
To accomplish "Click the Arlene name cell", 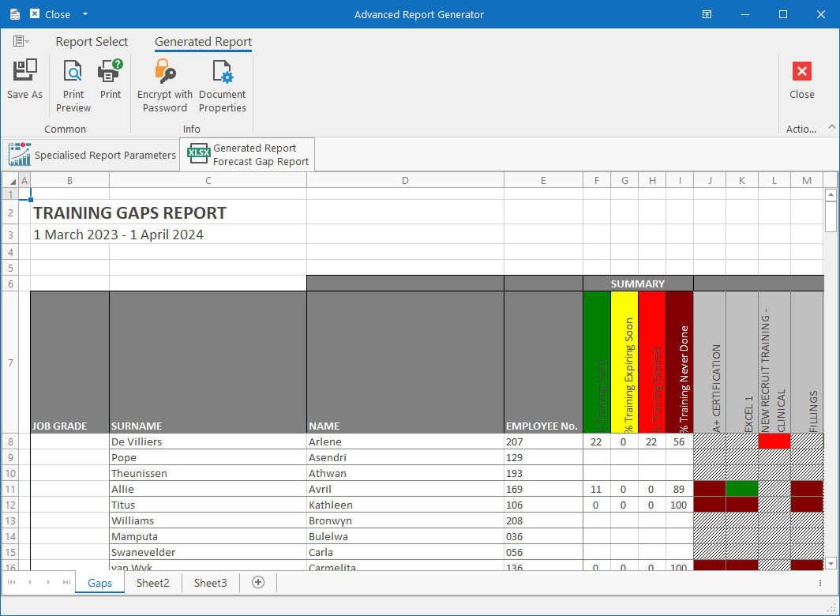I will tap(405, 441).
